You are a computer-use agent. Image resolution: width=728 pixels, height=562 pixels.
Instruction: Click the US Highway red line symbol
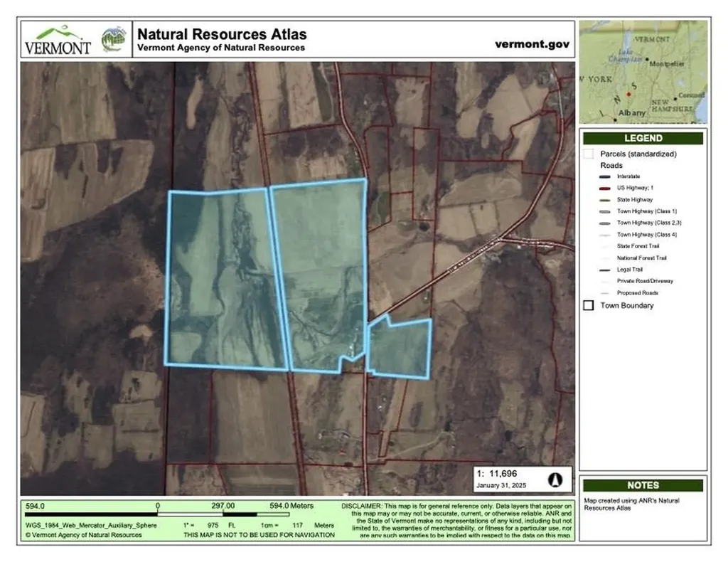(604, 188)
